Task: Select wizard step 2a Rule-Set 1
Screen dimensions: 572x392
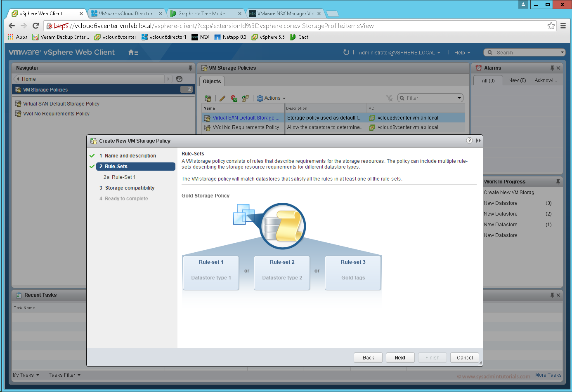Action: coord(119,177)
